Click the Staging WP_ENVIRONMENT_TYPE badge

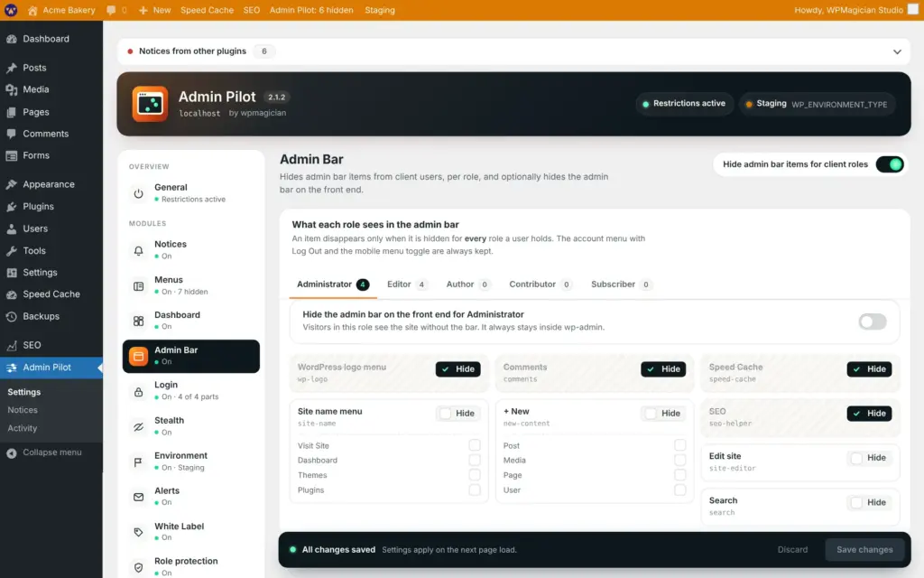(817, 104)
